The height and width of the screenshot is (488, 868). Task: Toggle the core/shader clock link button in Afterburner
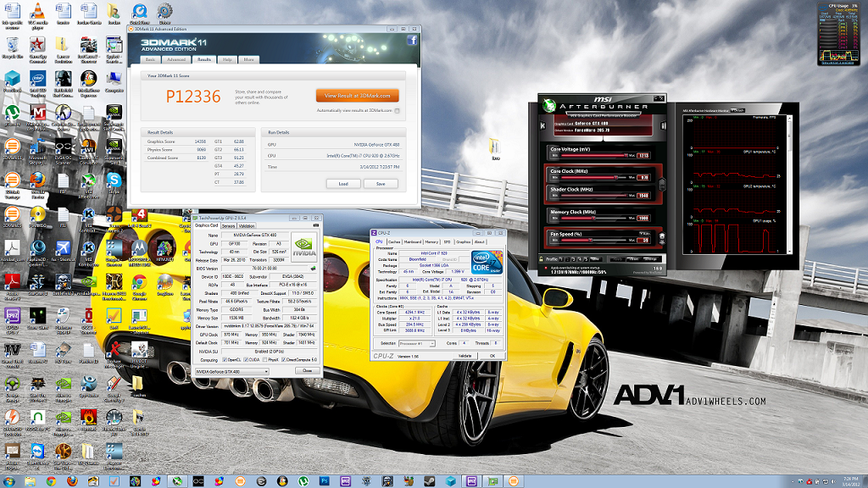point(662,184)
